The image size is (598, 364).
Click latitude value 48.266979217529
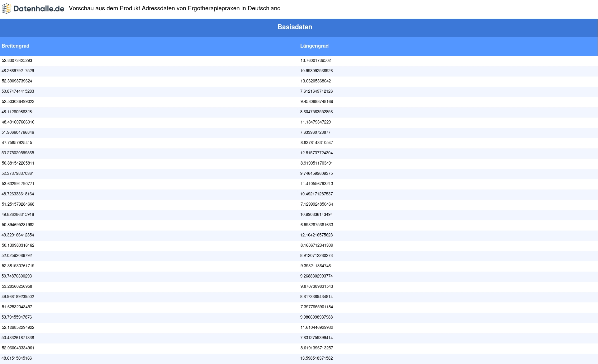tap(18, 71)
